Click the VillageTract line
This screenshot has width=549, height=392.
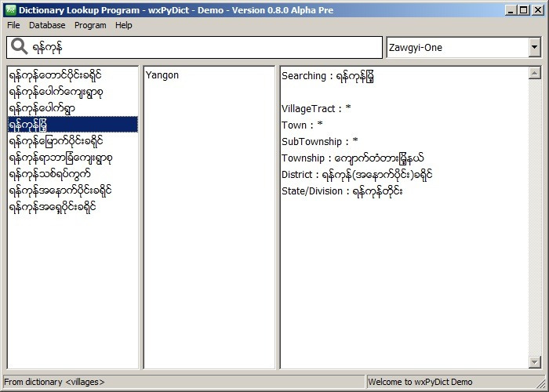click(x=316, y=108)
